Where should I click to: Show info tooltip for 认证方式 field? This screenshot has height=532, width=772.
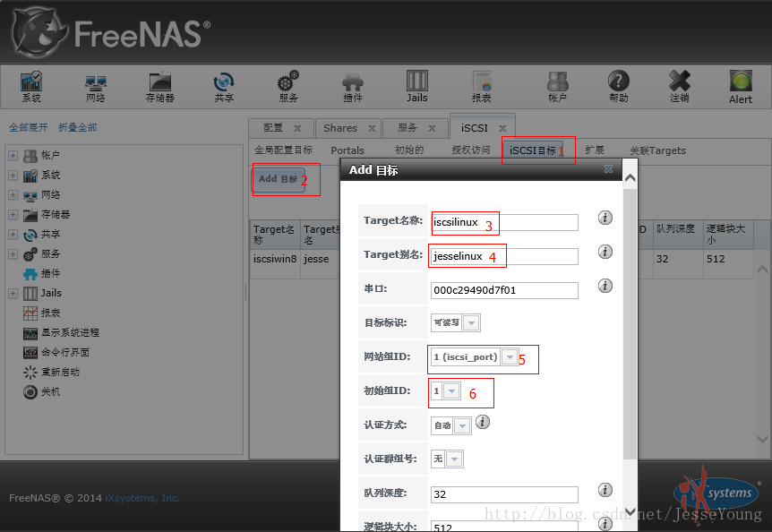[483, 422]
